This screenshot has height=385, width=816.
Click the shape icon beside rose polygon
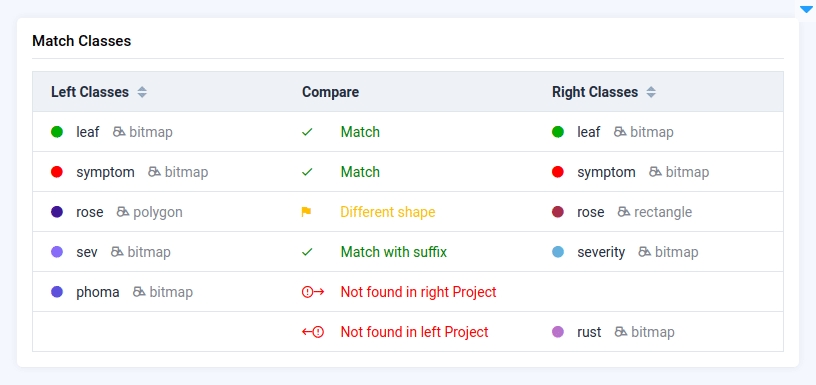point(123,212)
